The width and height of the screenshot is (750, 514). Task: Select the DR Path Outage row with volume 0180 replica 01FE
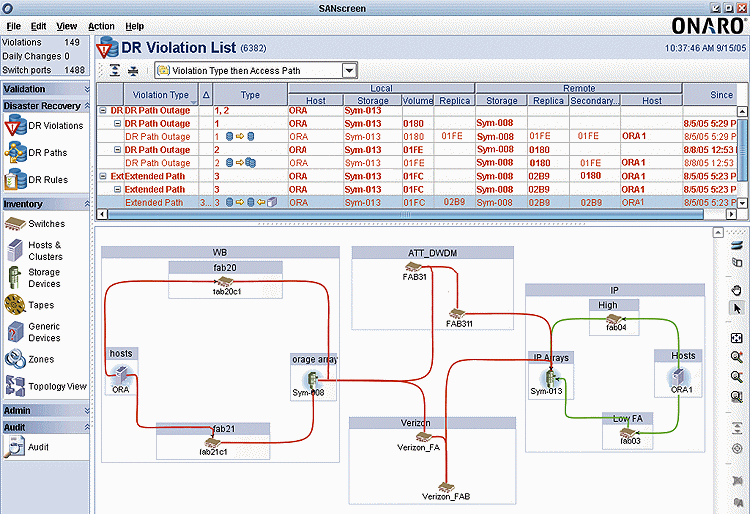coord(417,137)
